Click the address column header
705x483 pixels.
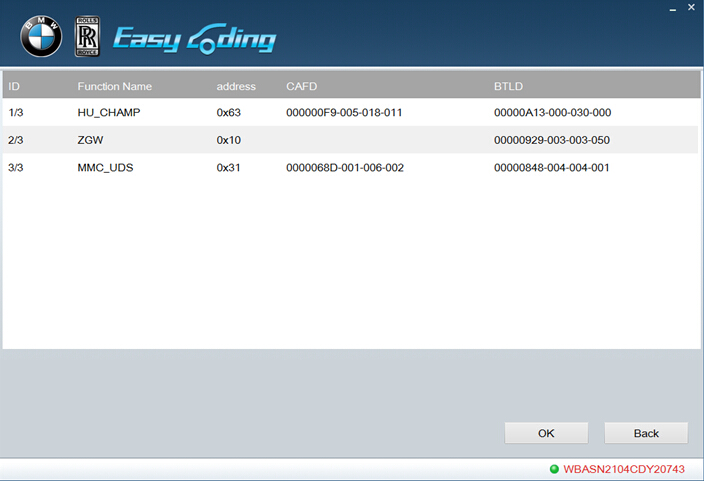pyautogui.click(x=236, y=86)
